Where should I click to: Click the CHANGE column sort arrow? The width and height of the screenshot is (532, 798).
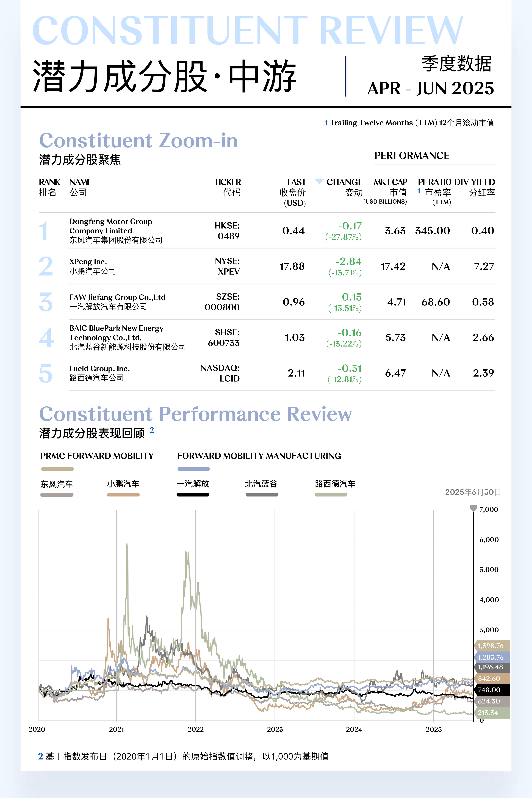[x=319, y=181]
